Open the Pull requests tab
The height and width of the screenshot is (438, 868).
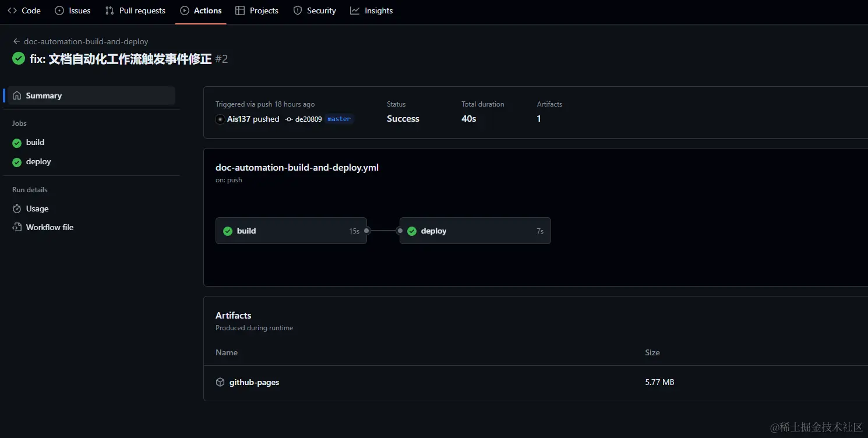135,10
